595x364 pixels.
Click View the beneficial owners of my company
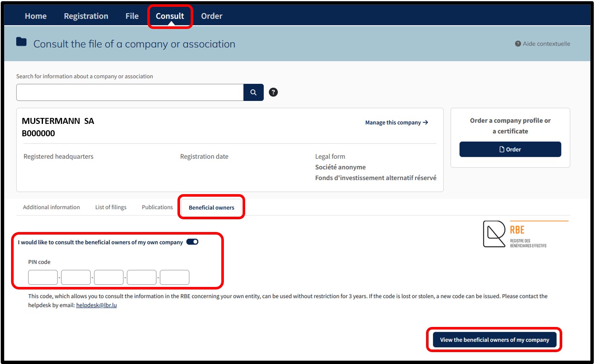(x=495, y=340)
